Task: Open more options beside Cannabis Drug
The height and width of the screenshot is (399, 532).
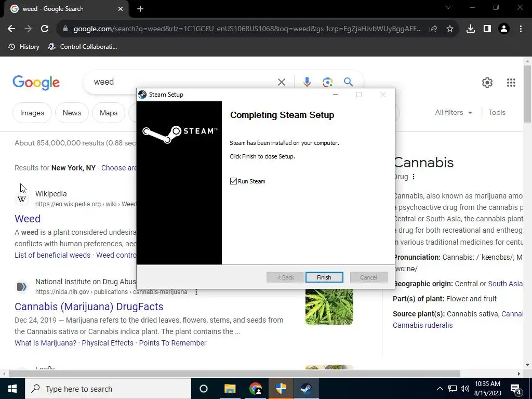Action: [x=413, y=177]
